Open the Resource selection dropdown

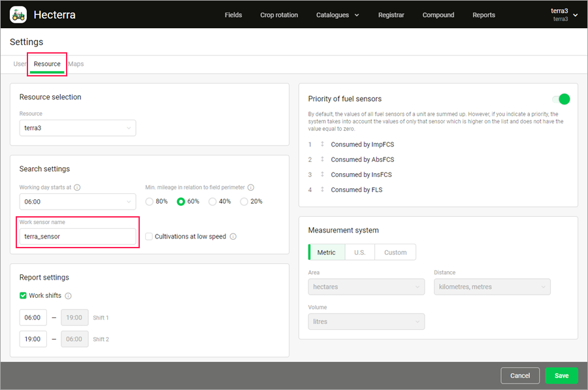click(78, 128)
